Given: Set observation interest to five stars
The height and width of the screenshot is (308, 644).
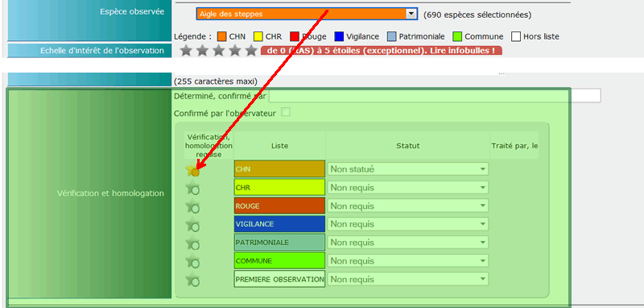Looking at the screenshot, I should click(x=250, y=51).
